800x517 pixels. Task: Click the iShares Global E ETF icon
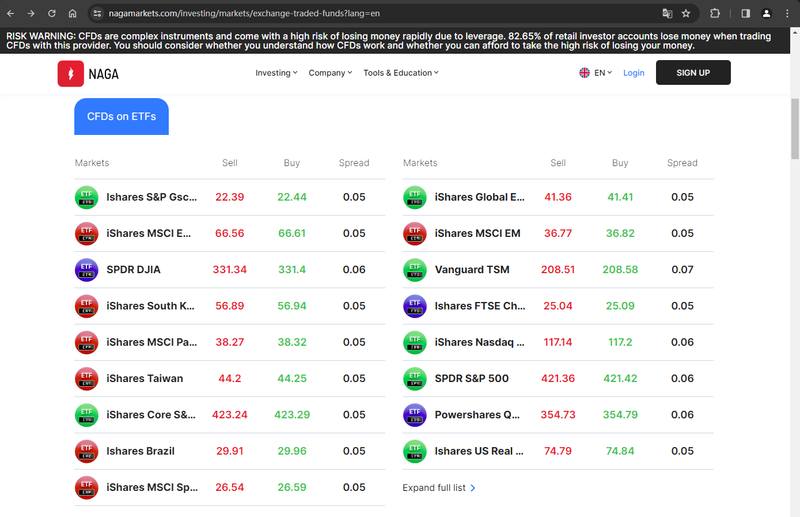pyautogui.click(x=415, y=197)
